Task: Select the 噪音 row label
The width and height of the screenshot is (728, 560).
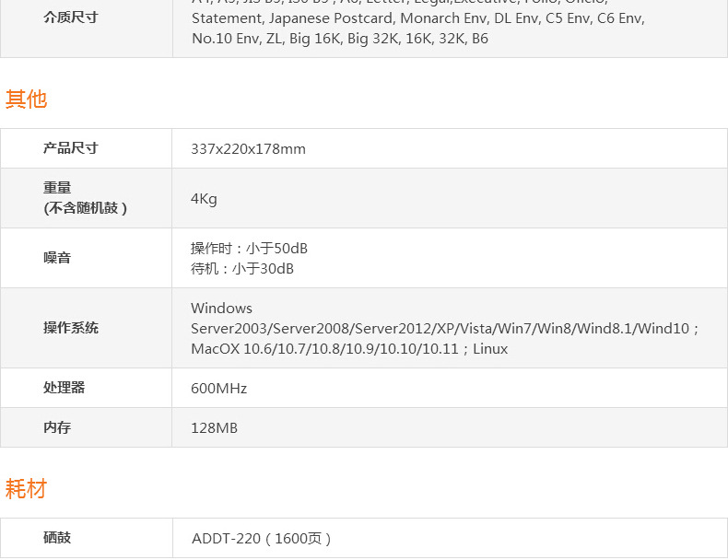Action: tap(57, 258)
